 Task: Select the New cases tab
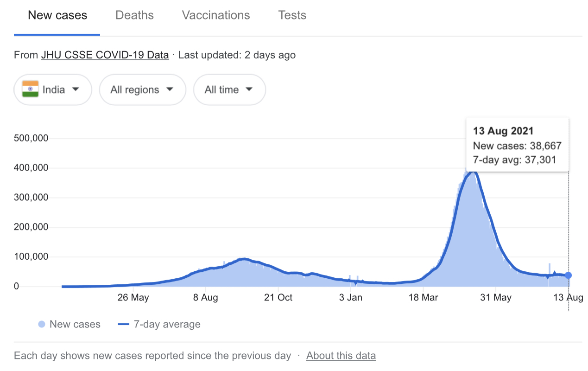coord(57,15)
